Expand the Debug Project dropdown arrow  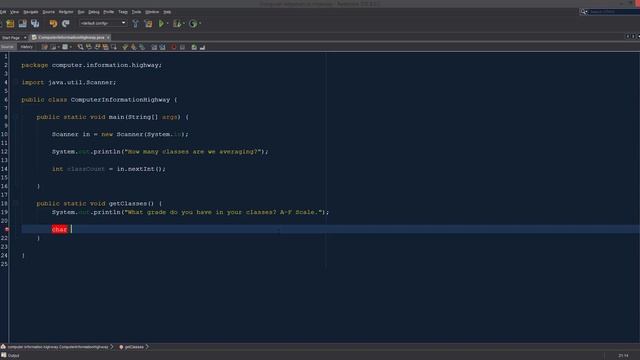click(184, 23)
